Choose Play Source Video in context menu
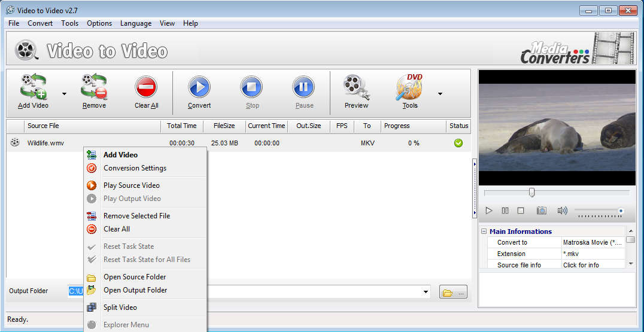The height and width of the screenshot is (332, 644). pyautogui.click(x=145, y=185)
